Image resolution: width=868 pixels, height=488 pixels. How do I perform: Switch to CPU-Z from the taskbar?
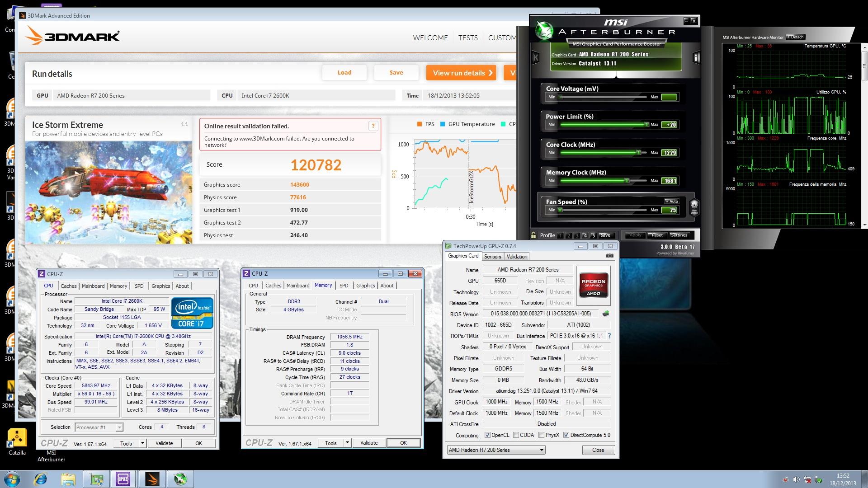(x=123, y=479)
